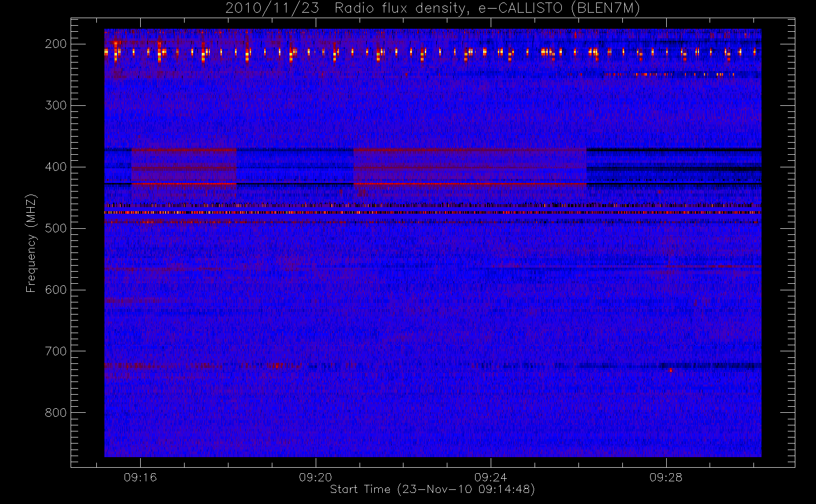Click the 800 frequency tick label
Screen dimensions: 816x504
click(x=56, y=413)
